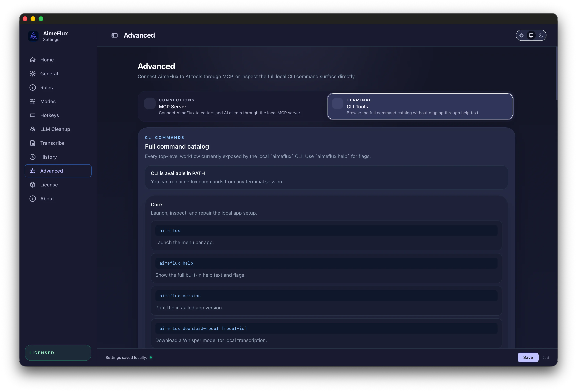Click the Home house icon
The height and width of the screenshot is (392, 577).
pos(32,60)
